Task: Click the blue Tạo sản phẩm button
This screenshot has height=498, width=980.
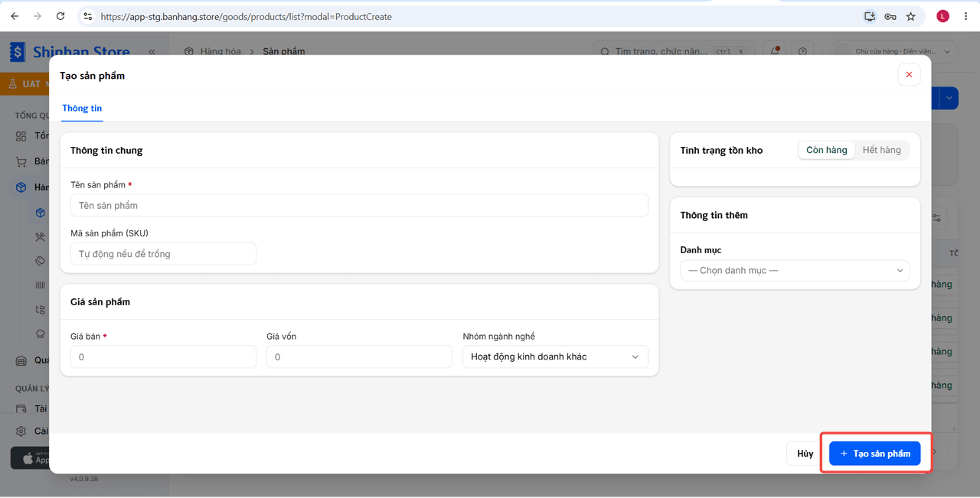Action: [x=875, y=454]
